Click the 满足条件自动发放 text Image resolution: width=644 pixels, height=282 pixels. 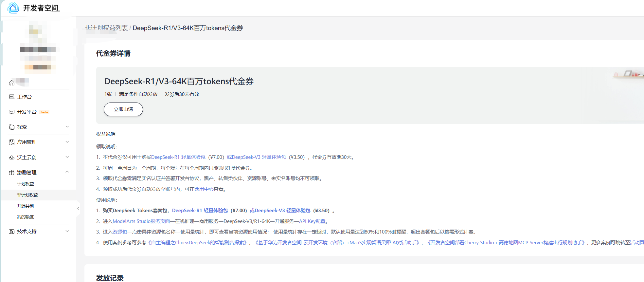(138, 94)
